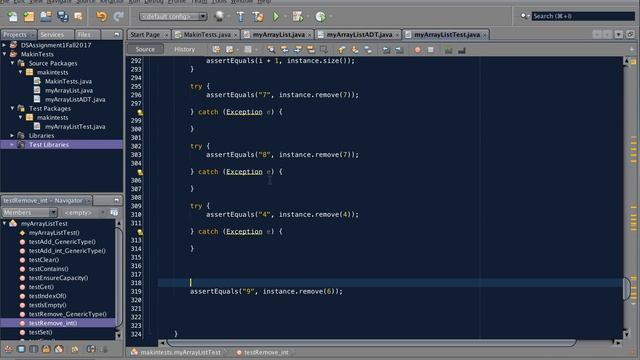The height and width of the screenshot is (360, 640).
Task: Switch to the myArrayListADT.java tab
Action: [x=359, y=35]
